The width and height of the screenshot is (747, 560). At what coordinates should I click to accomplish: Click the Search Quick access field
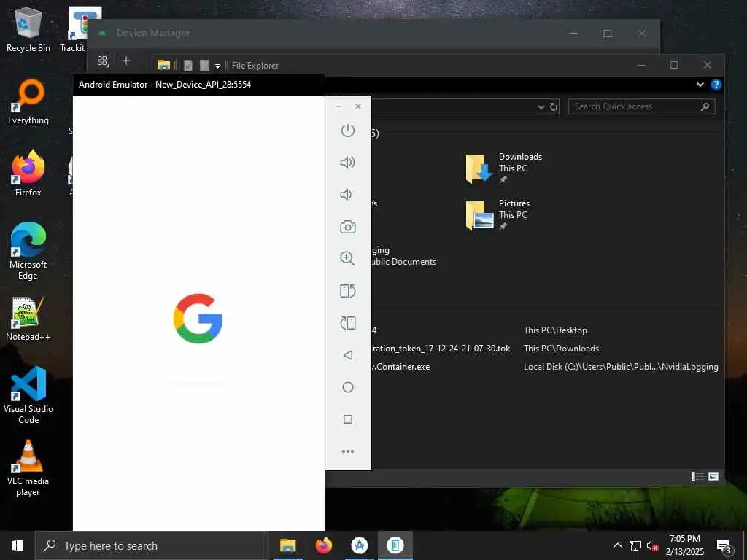pyautogui.click(x=641, y=106)
